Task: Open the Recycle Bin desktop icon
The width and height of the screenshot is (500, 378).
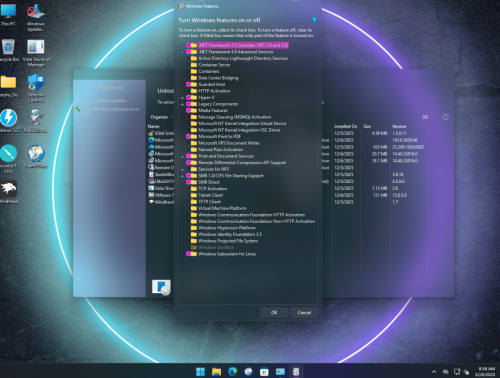Action: pyautogui.click(x=8, y=49)
